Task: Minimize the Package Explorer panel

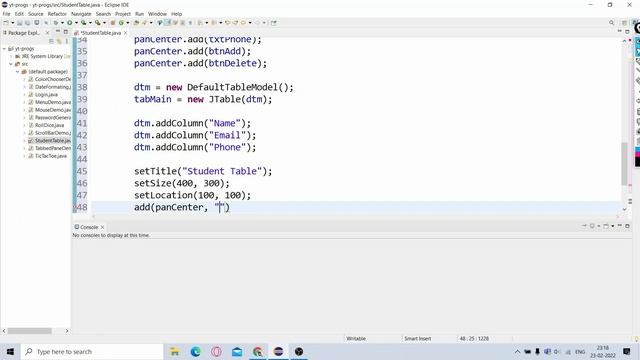Action: coord(58,32)
